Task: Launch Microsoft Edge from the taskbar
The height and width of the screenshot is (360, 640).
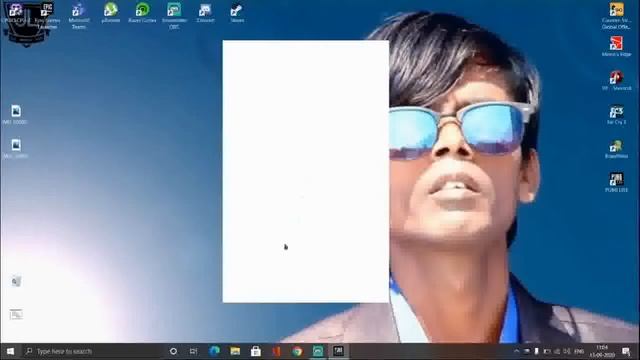Action: click(214, 351)
